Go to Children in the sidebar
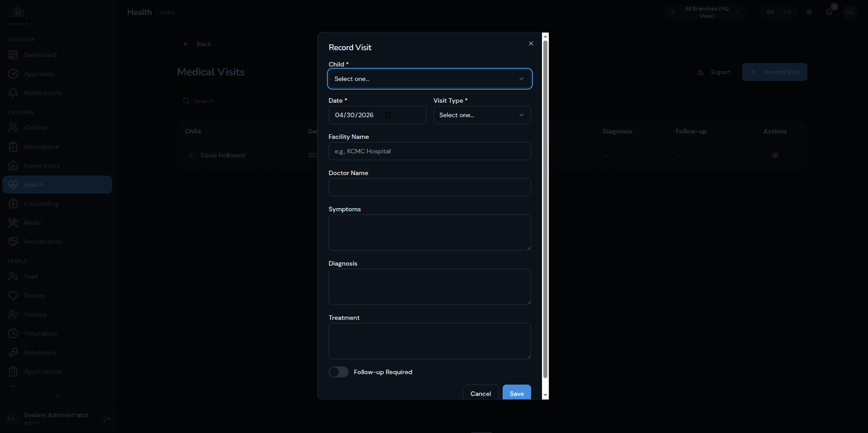868x433 pixels. [x=57, y=128]
